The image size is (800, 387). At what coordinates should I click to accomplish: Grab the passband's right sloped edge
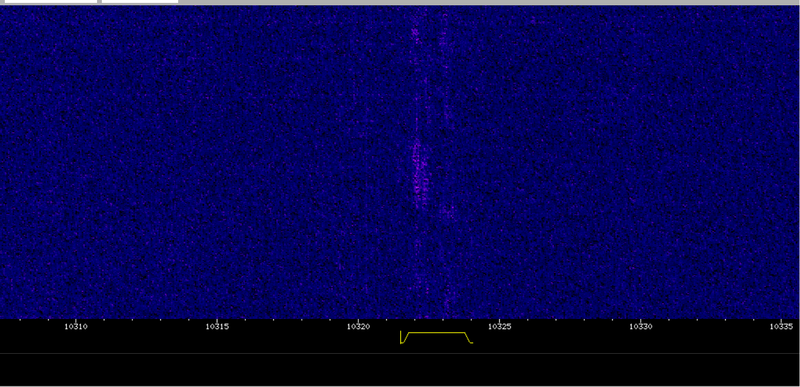(468, 338)
